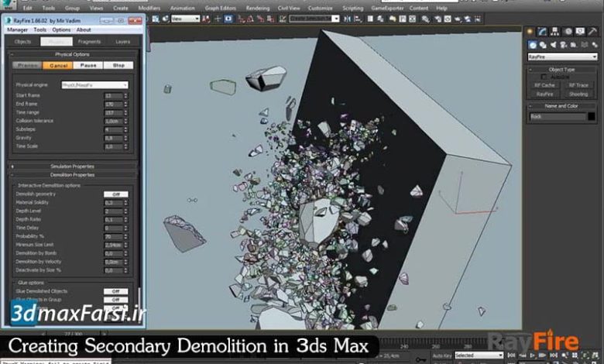
Task: Click Use Pivot Point Center icon
Action: (x=207, y=19)
